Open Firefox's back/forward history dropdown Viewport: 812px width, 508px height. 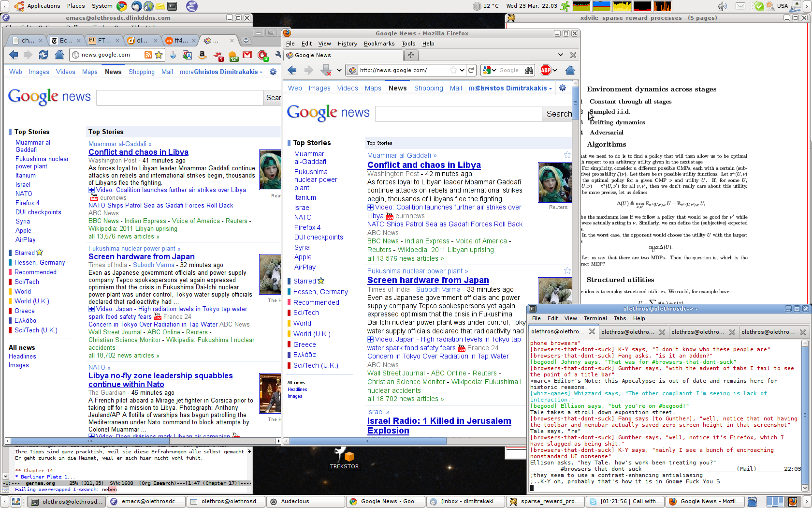(x=339, y=70)
